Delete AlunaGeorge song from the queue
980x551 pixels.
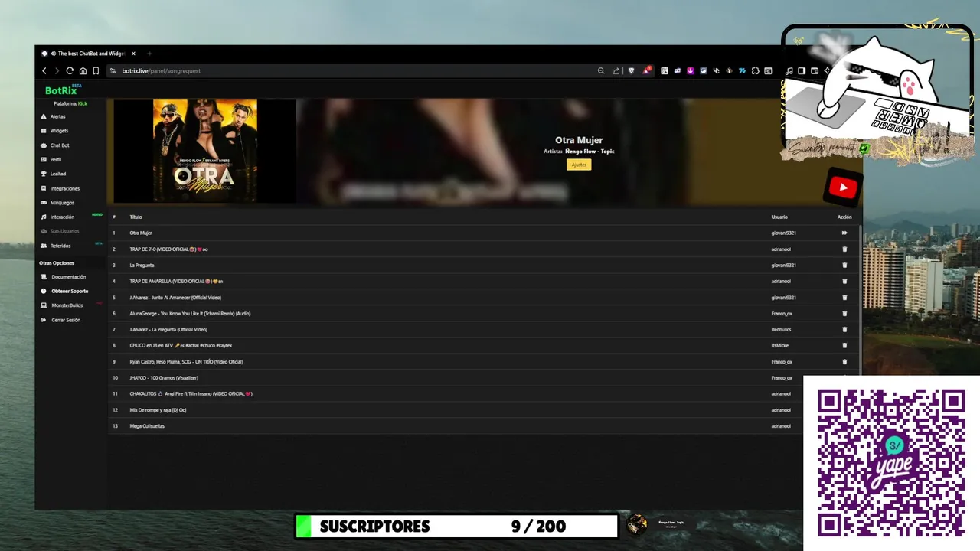pos(844,313)
